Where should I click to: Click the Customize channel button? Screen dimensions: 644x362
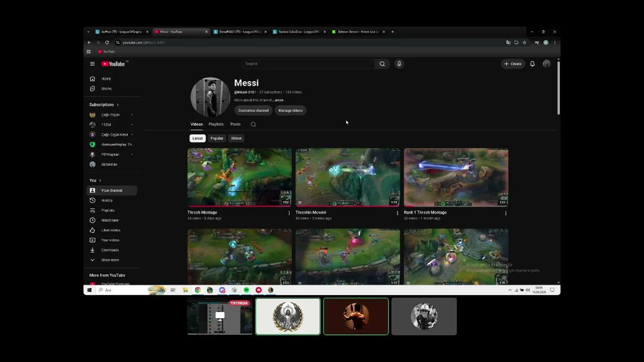tap(254, 111)
